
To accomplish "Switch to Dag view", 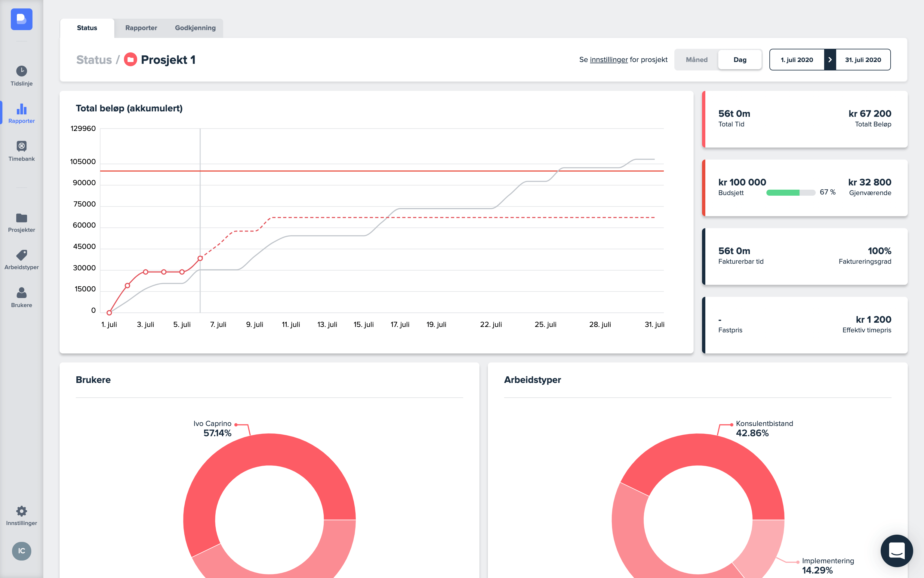I will point(740,60).
